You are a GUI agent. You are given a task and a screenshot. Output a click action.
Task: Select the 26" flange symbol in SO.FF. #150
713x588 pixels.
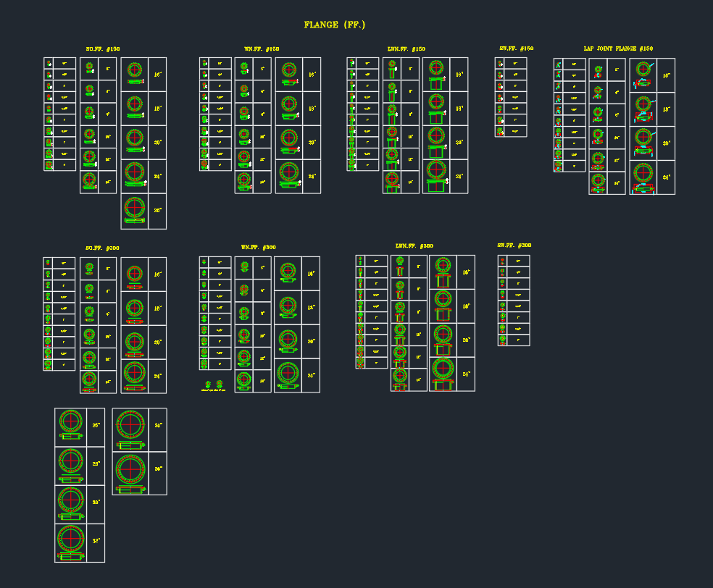(x=134, y=211)
